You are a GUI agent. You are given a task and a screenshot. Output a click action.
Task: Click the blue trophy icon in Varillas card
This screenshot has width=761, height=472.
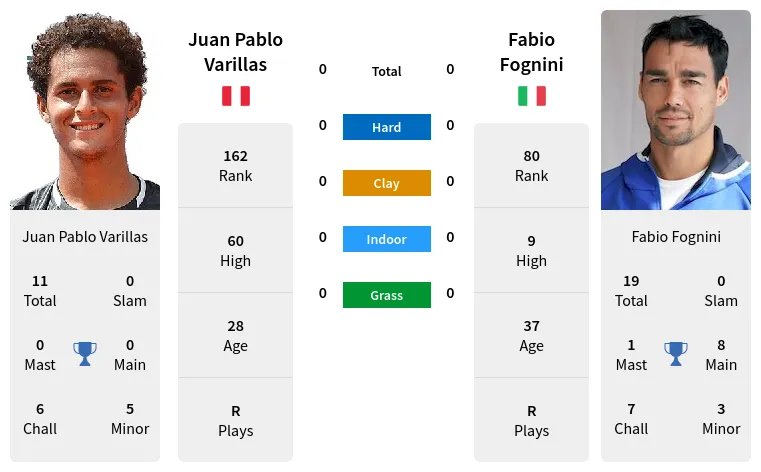85,354
